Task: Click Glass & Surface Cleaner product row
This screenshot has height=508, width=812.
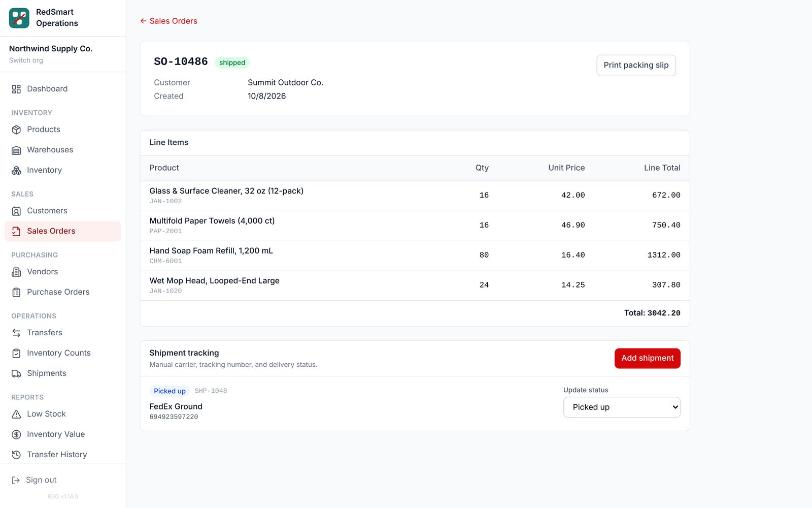Action: (x=415, y=196)
